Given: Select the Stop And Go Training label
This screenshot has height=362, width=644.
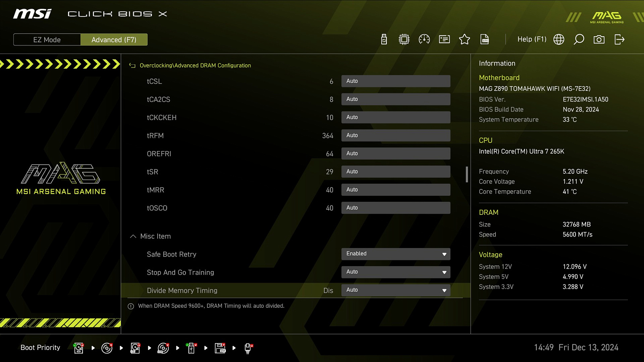Looking at the screenshot, I should point(180,272).
